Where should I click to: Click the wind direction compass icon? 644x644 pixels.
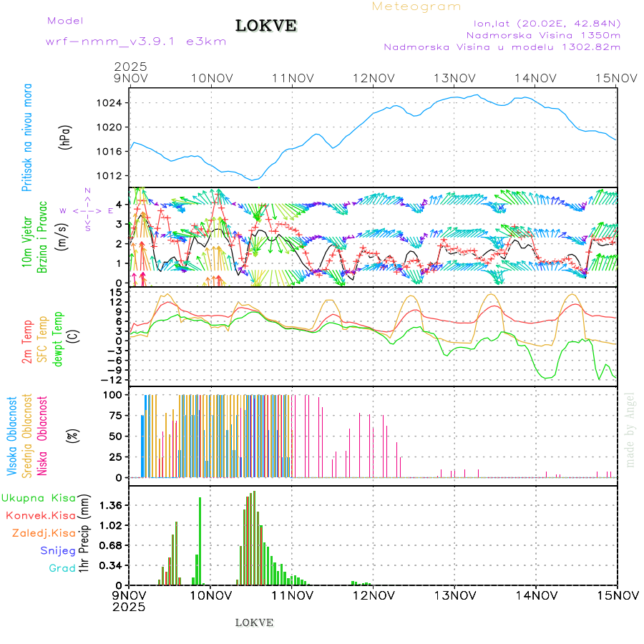[x=87, y=210]
